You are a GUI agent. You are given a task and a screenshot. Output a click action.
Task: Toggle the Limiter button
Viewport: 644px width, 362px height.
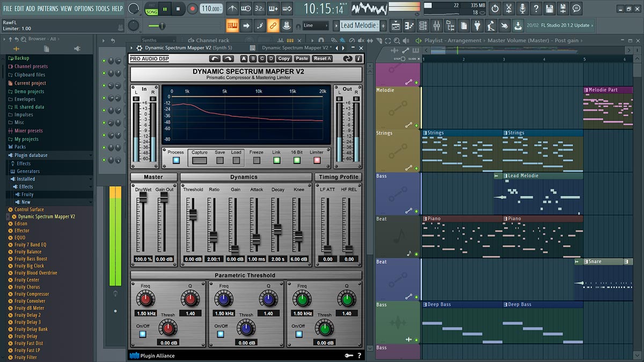pos(317,160)
